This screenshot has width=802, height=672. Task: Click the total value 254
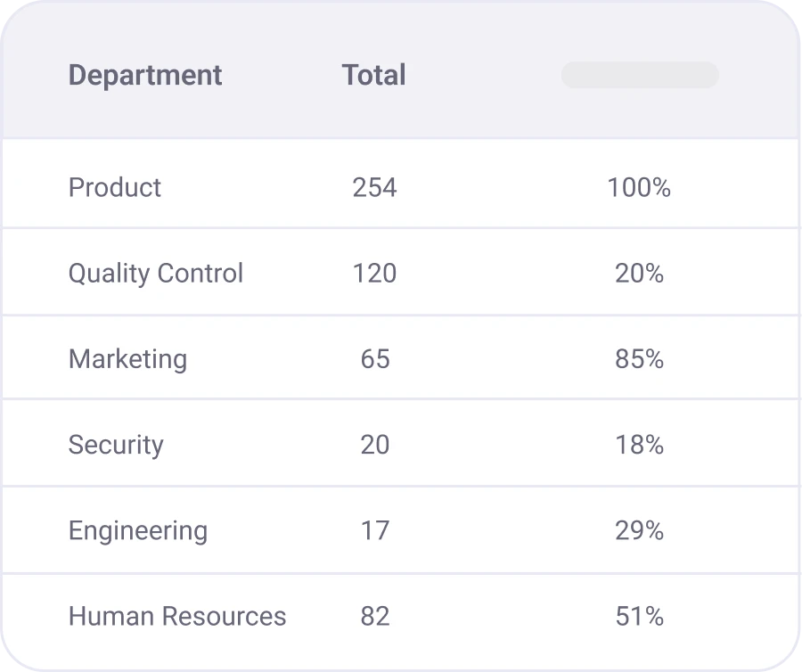(x=374, y=187)
